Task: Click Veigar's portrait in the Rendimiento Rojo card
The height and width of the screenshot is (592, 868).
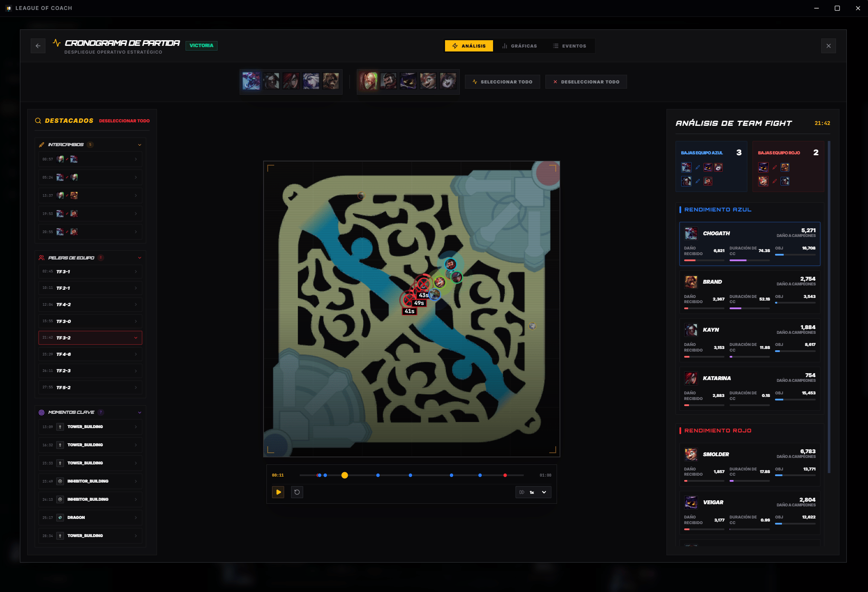Action: coord(691,502)
